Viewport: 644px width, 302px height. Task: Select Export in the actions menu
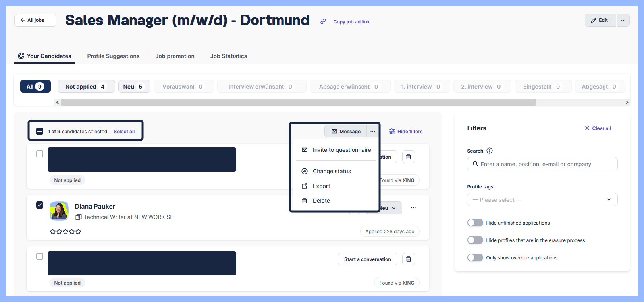pos(321,186)
